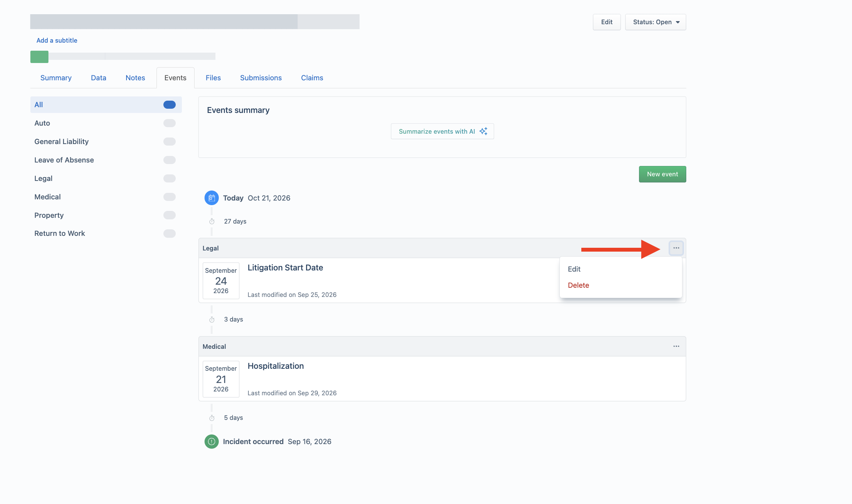Turn on the Property filter switch

(170, 215)
